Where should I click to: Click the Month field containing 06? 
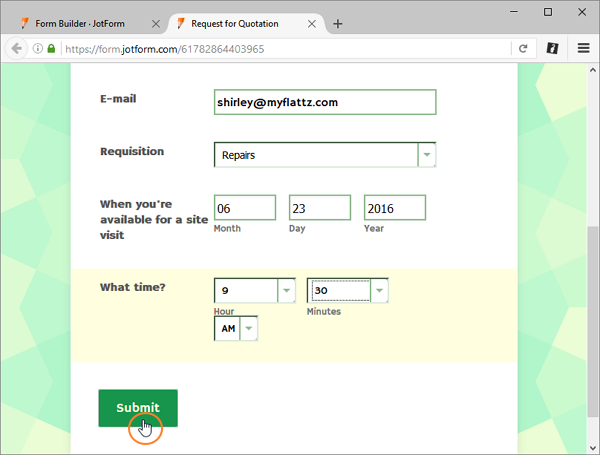(244, 208)
